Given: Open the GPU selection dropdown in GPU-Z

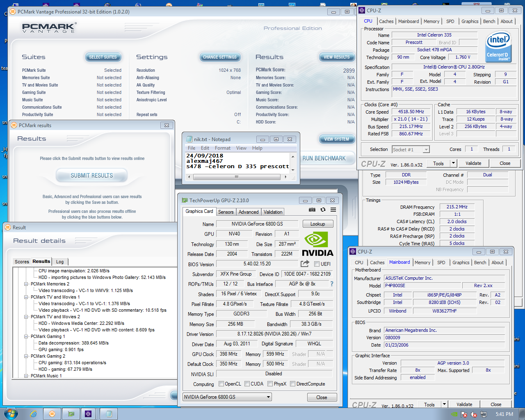Looking at the screenshot, I should click(x=227, y=397).
